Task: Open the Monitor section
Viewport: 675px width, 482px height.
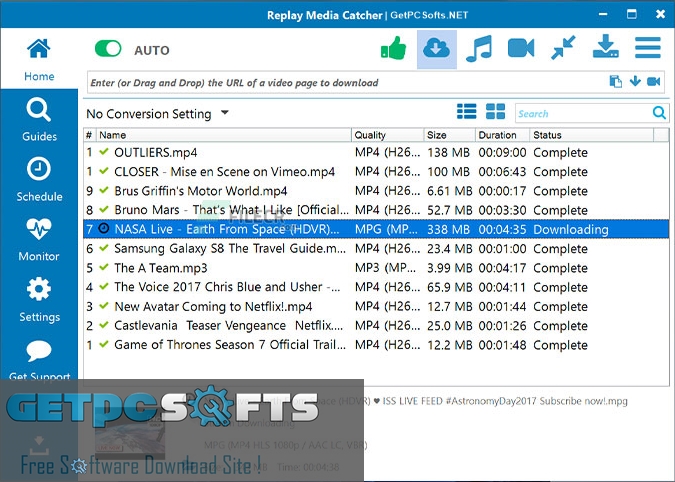Action: coord(39,240)
